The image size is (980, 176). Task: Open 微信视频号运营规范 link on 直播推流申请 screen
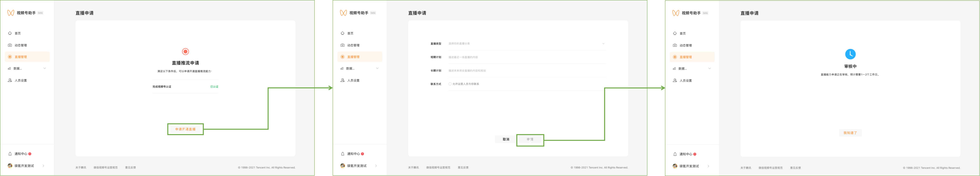tap(106, 168)
